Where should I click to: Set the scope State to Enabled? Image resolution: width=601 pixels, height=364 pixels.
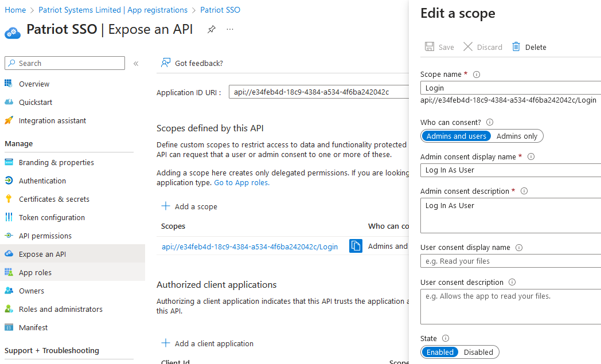440,352
